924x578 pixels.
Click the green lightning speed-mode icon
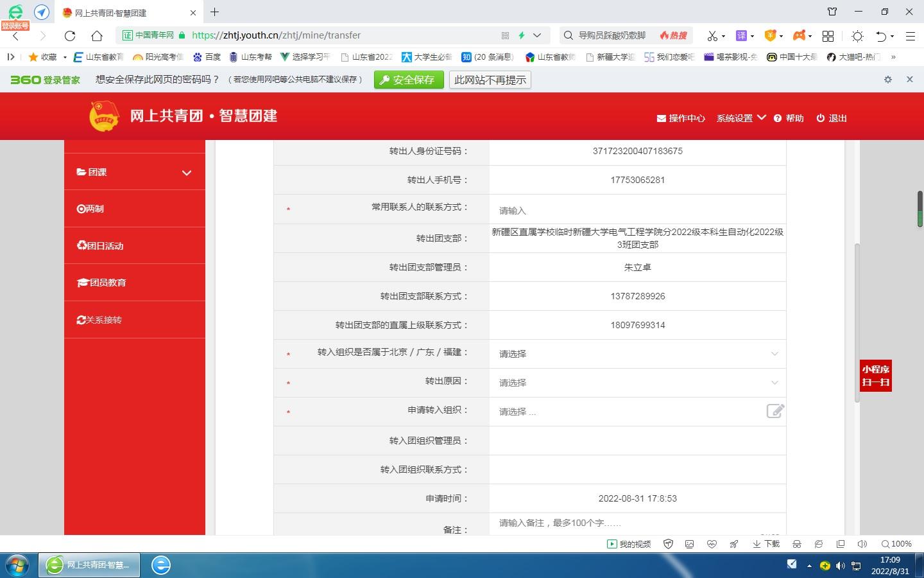(522, 35)
